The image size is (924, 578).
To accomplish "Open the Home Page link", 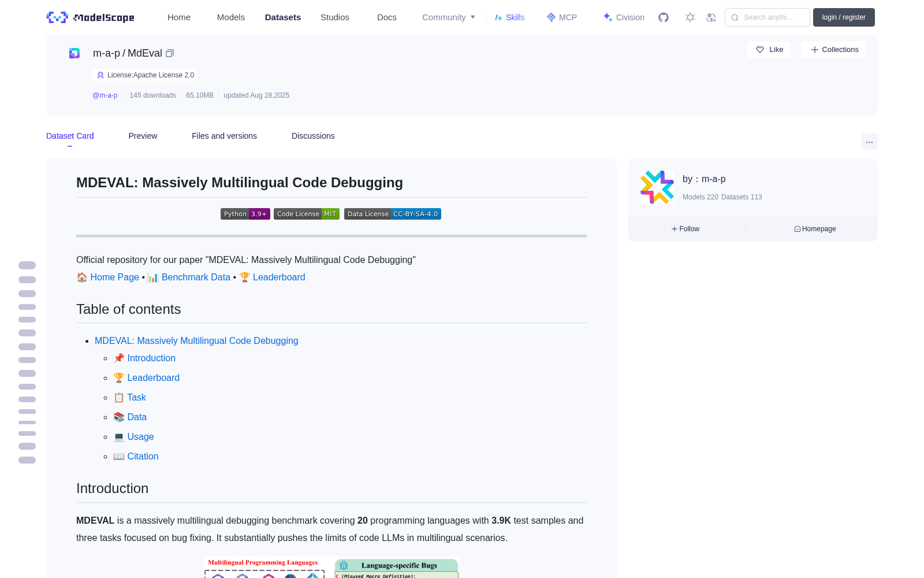I will click(114, 277).
